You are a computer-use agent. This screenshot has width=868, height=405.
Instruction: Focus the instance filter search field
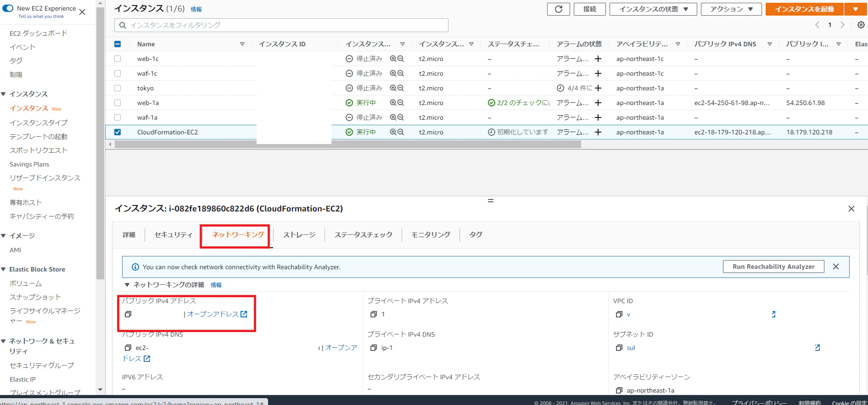tap(281, 25)
